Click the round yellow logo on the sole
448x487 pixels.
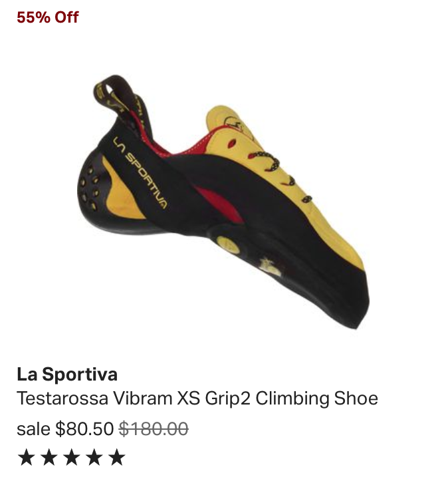[x=227, y=243]
